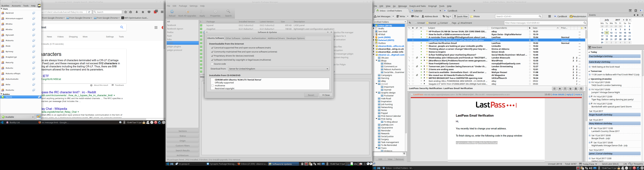Toggle Proprietary drivers (restricted) checkbox
The height and width of the screenshot is (170, 644).
tap(212, 56)
